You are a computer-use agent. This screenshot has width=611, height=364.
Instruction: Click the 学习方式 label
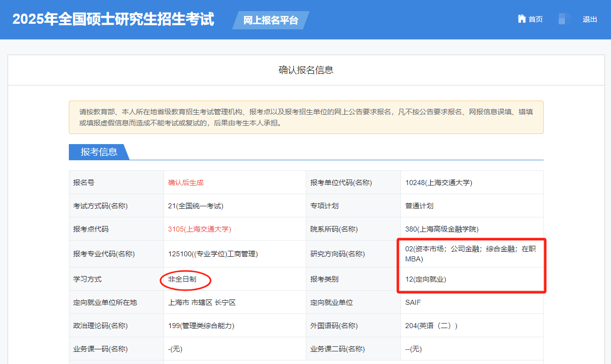click(87, 279)
